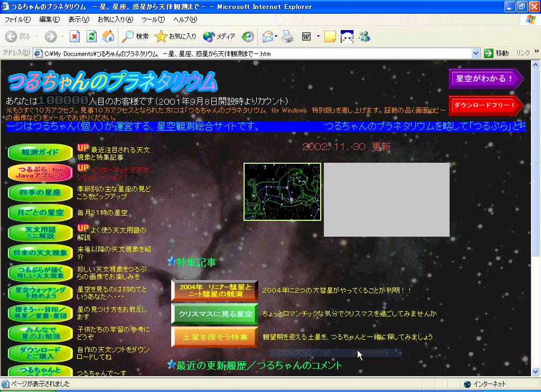Viewport: 541px width, 392px height.
Task: Click the Stop loading toolbar icon
Action: point(74,36)
